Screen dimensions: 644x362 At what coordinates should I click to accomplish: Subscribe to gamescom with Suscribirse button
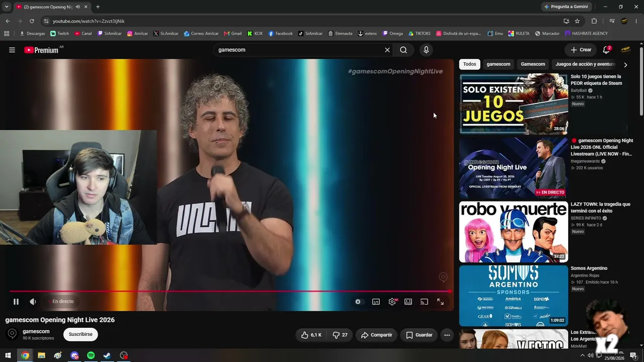coord(80,334)
